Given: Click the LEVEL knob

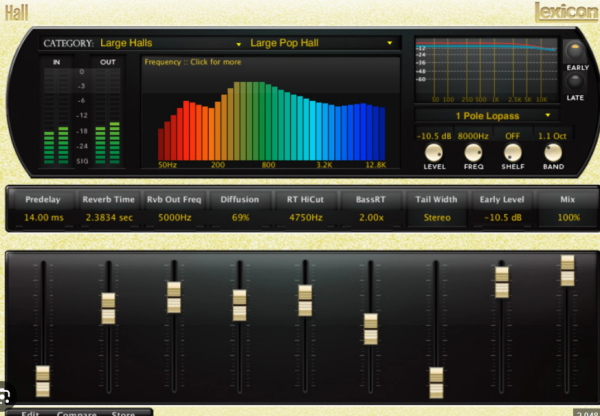Looking at the screenshot, I should tap(434, 152).
